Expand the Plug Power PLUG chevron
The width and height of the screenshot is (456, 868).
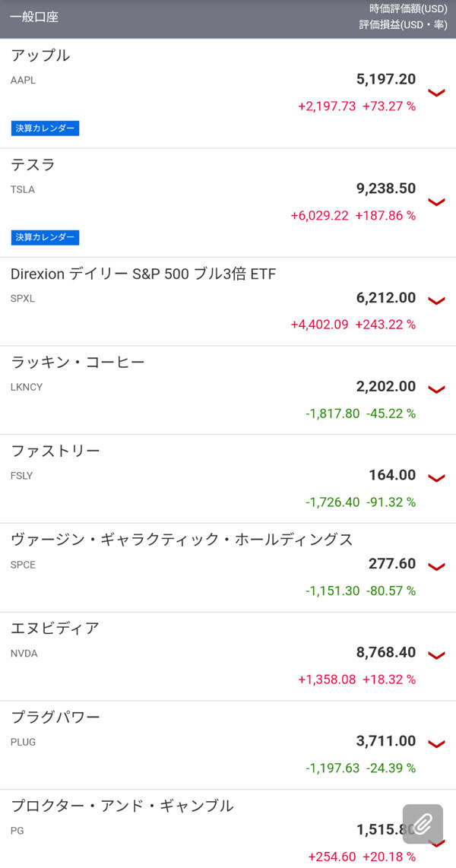[436, 743]
